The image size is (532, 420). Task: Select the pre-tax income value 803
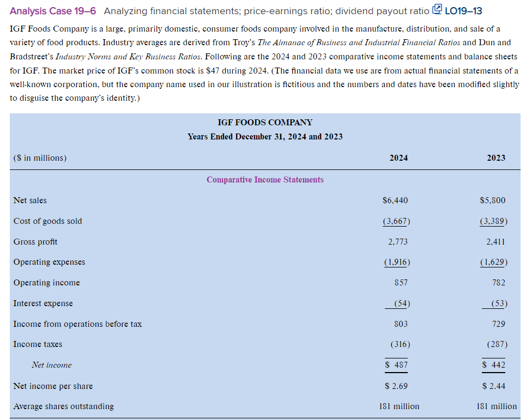(401, 324)
